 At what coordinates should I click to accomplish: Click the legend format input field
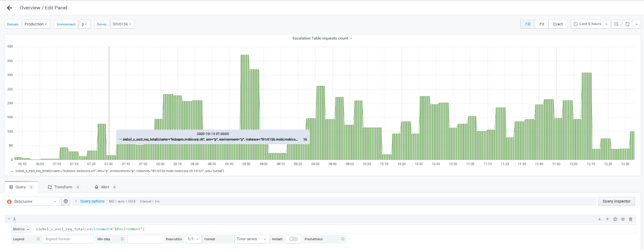68,239
